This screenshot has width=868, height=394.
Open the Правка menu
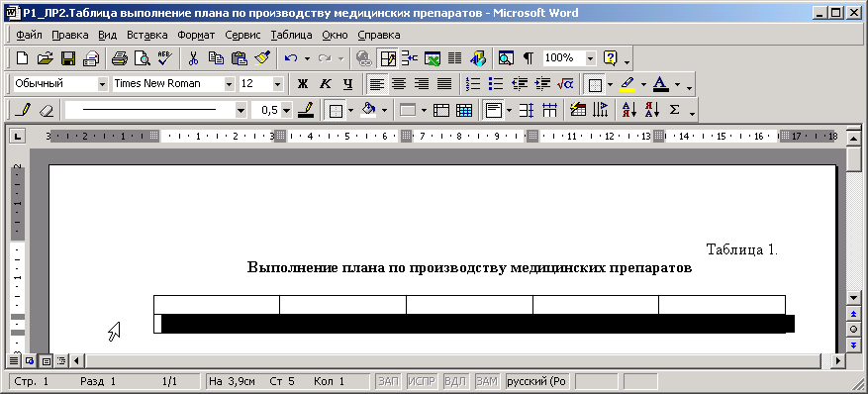(x=69, y=35)
